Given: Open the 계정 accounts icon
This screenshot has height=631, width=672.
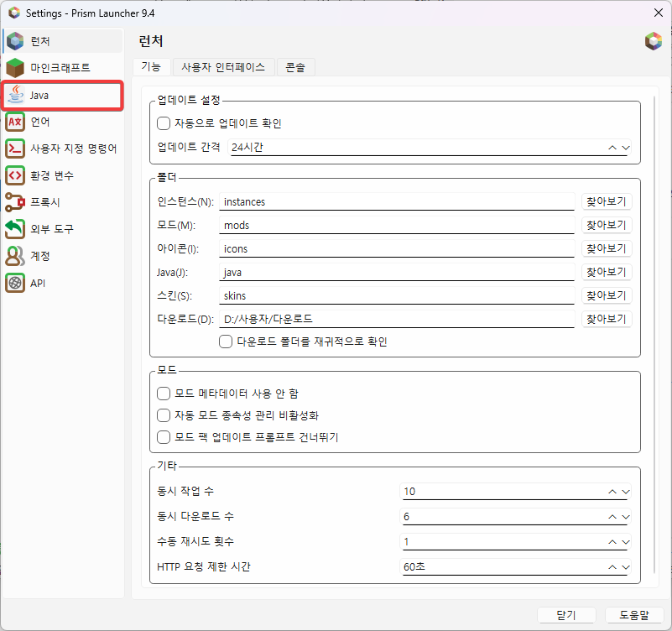Looking at the screenshot, I should 15,256.
